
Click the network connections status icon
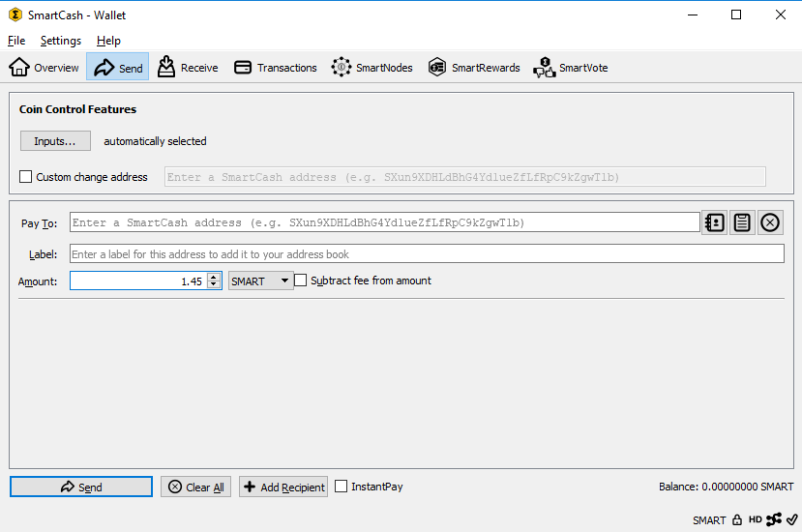[x=774, y=519]
